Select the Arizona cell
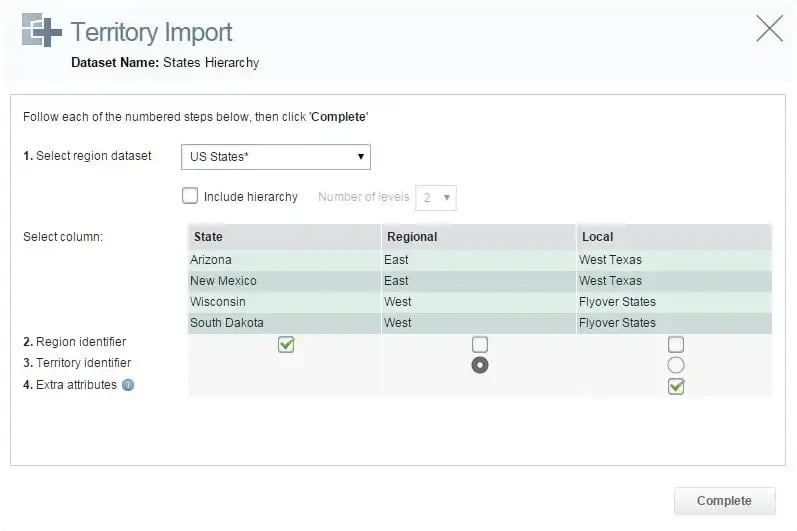Image resolution: width=797 pixels, height=531 pixels. click(285, 260)
